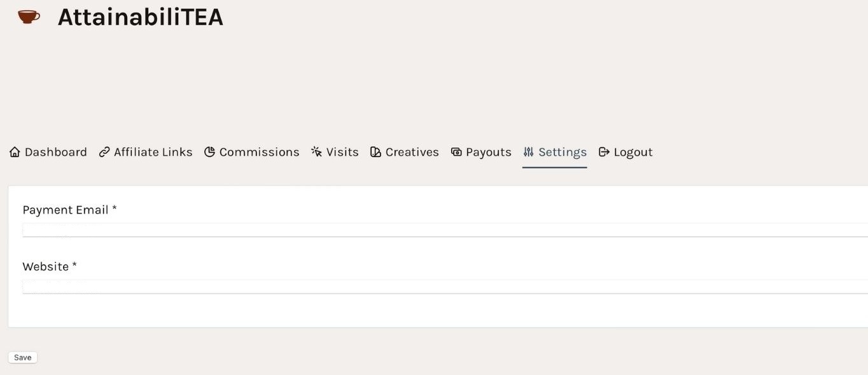The width and height of the screenshot is (868, 375).
Task: Switch to the Commissions tab label
Action: [x=259, y=152]
